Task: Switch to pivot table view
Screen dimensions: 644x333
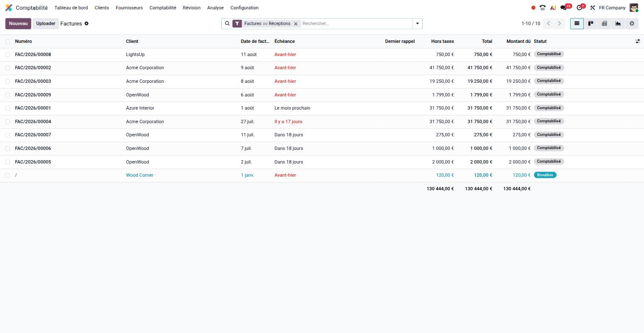Action: point(604,23)
